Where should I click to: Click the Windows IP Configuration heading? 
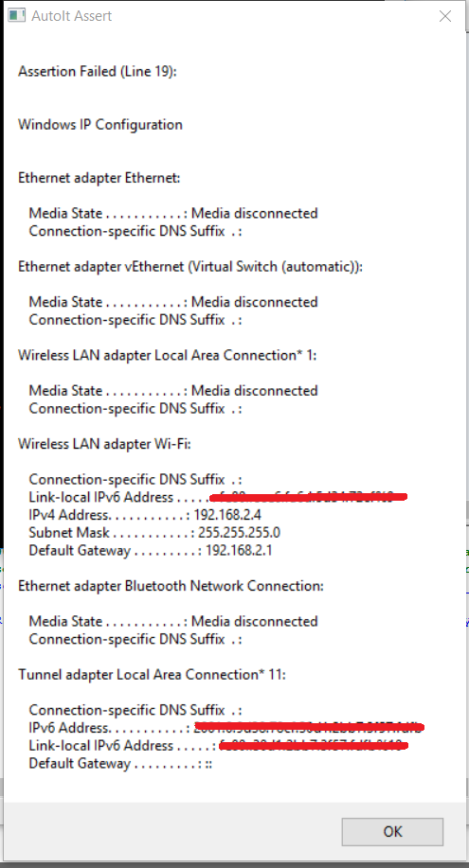pos(100,125)
